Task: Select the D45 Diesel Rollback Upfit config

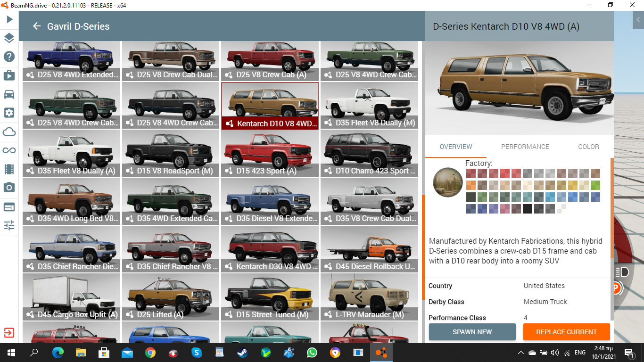Action: point(370,249)
